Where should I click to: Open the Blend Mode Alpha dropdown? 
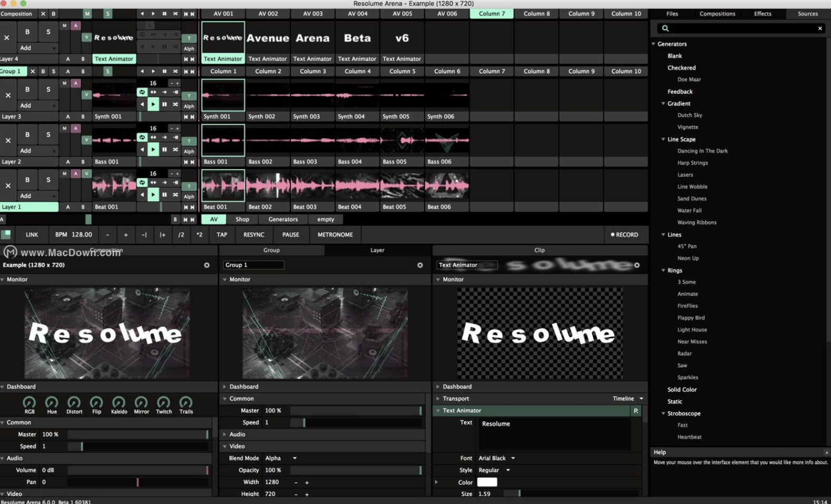tap(281, 458)
